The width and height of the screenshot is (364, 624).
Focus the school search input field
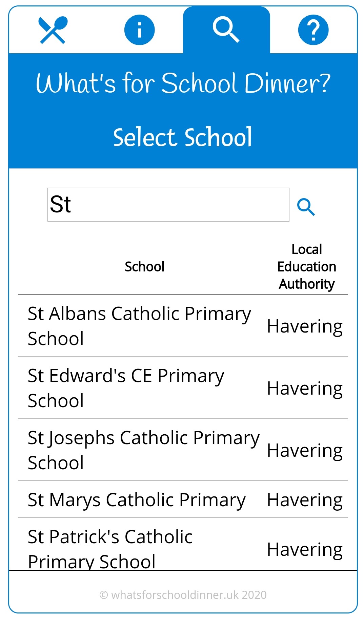coord(168,205)
